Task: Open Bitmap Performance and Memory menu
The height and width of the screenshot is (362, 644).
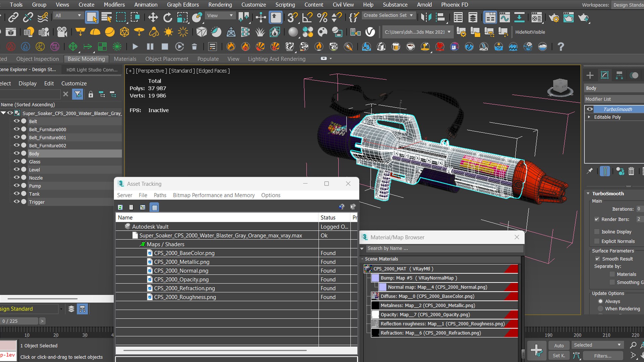Action: pyautogui.click(x=214, y=195)
